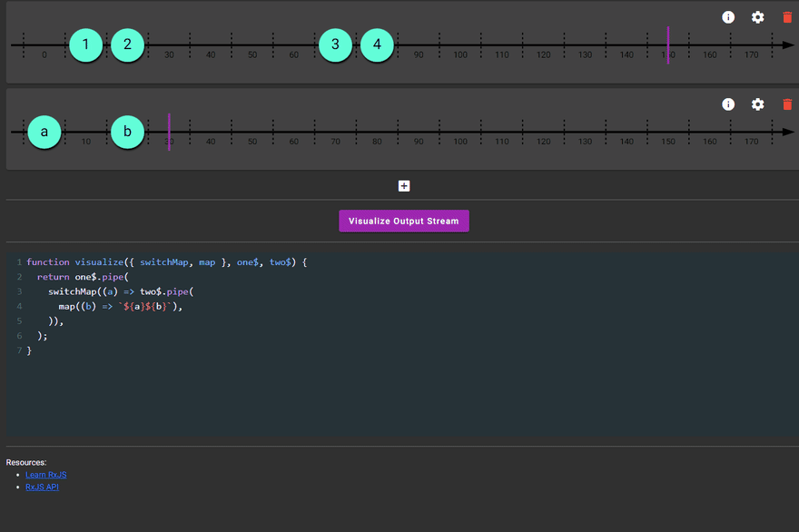Click the Resources: label

26,462
